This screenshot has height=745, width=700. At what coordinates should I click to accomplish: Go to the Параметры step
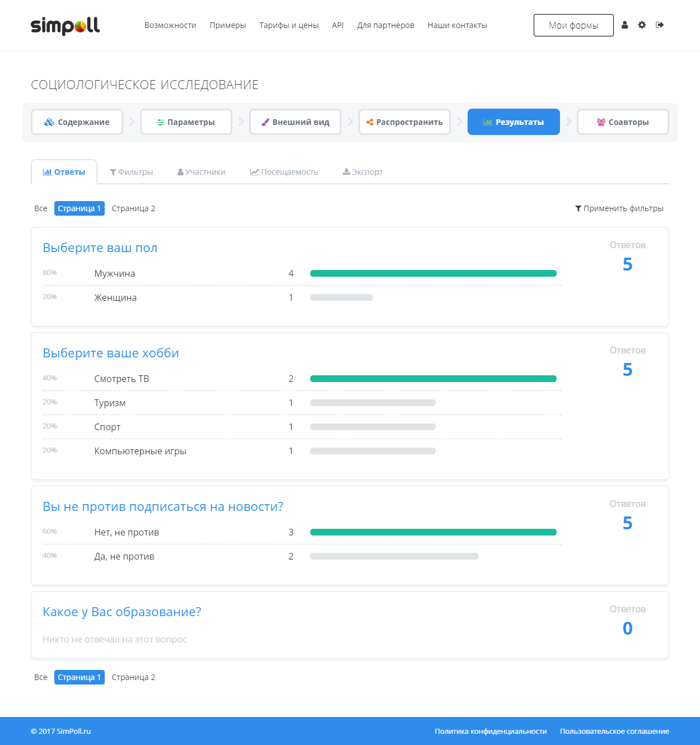tap(186, 122)
